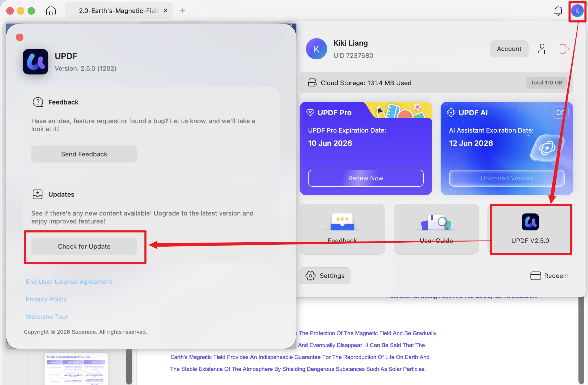This screenshot has height=385, width=588.
Task: Click the 12 Jun 2026 expiration date
Action: point(471,143)
